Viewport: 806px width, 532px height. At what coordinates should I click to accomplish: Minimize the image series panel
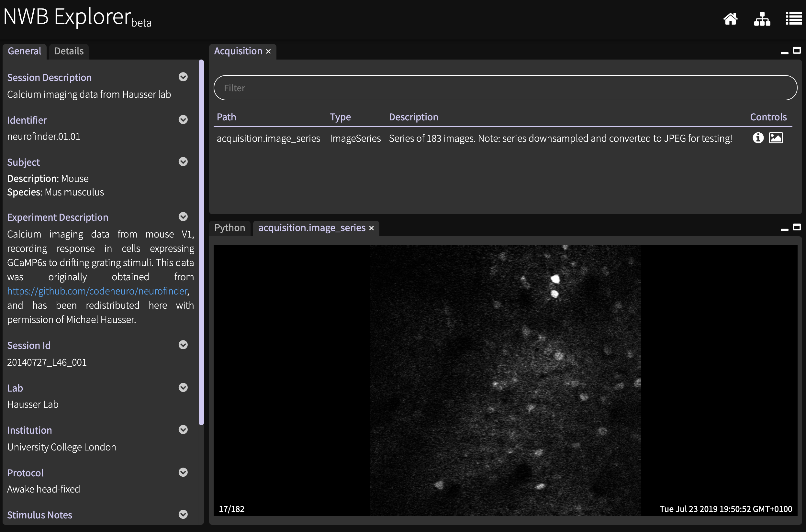pyautogui.click(x=784, y=230)
